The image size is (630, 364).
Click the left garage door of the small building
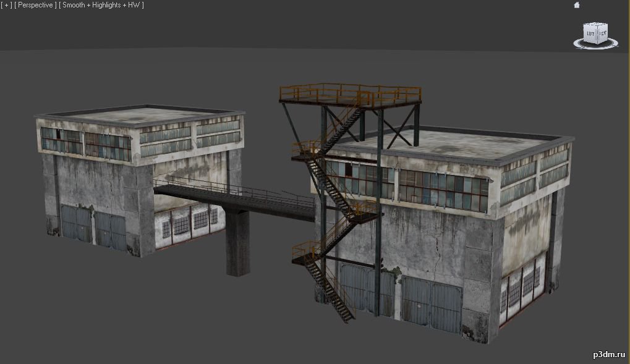[76, 223]
